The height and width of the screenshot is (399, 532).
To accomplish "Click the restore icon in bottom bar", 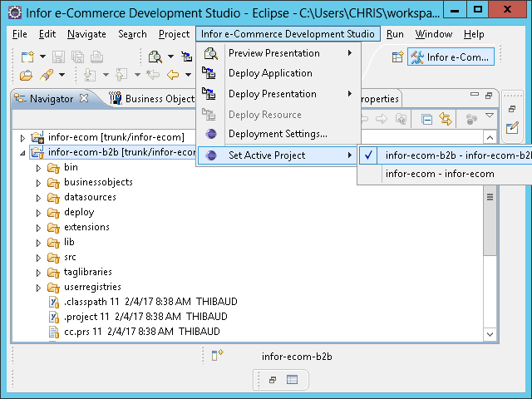I will 272,380.
